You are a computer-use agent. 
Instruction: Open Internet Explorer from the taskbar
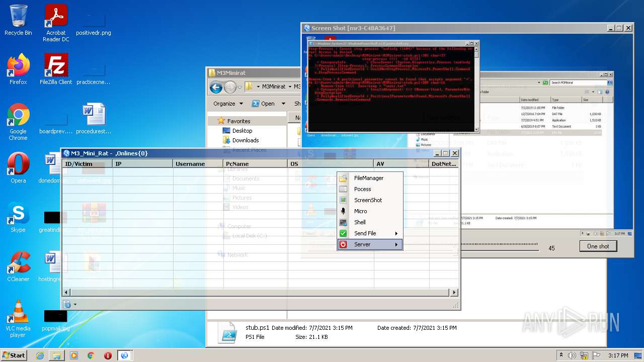pos(40,355)
